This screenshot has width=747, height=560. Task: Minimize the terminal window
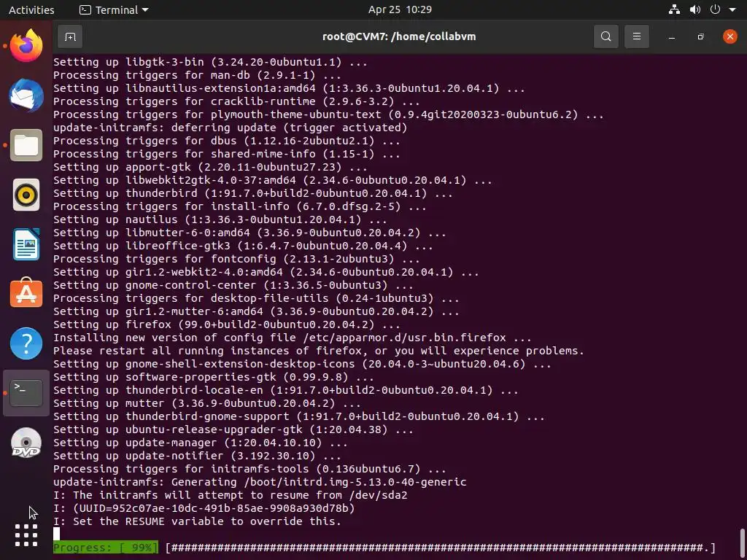[672, 36]
